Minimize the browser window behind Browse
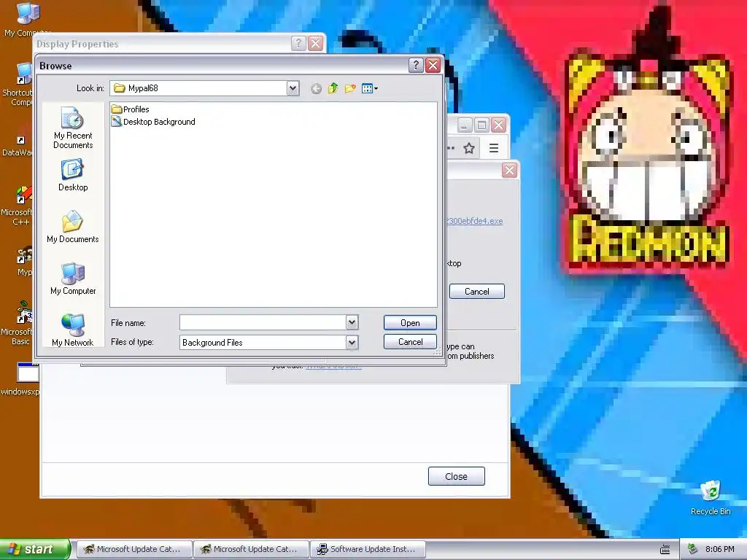Image resolution: width=747 pixels, height=560 pixels. point(465,125)
